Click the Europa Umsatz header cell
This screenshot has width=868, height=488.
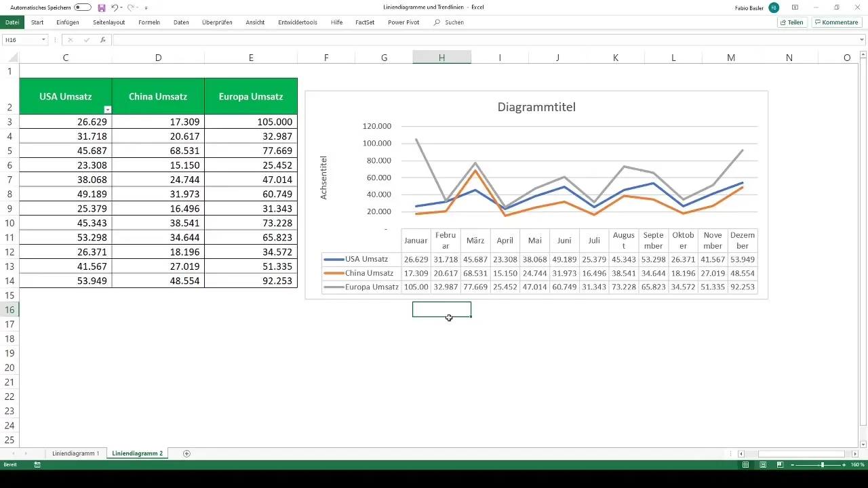[251, 96]
